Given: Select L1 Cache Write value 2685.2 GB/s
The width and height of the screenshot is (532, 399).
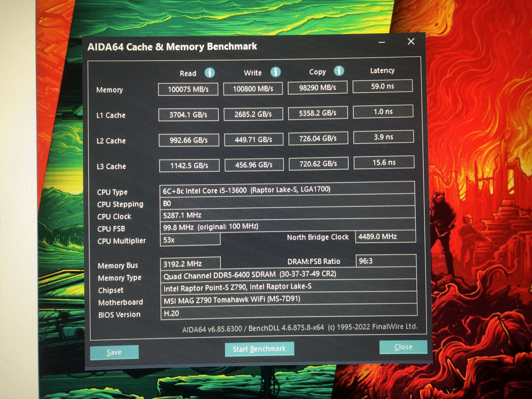Looking at the screenshot, I should tap(253, 114).
